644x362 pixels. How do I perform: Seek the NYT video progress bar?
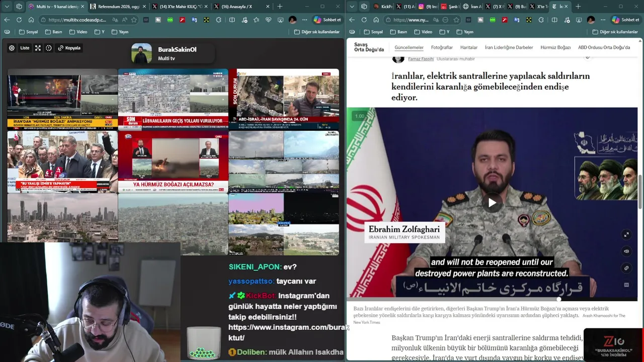pos(492,300)
